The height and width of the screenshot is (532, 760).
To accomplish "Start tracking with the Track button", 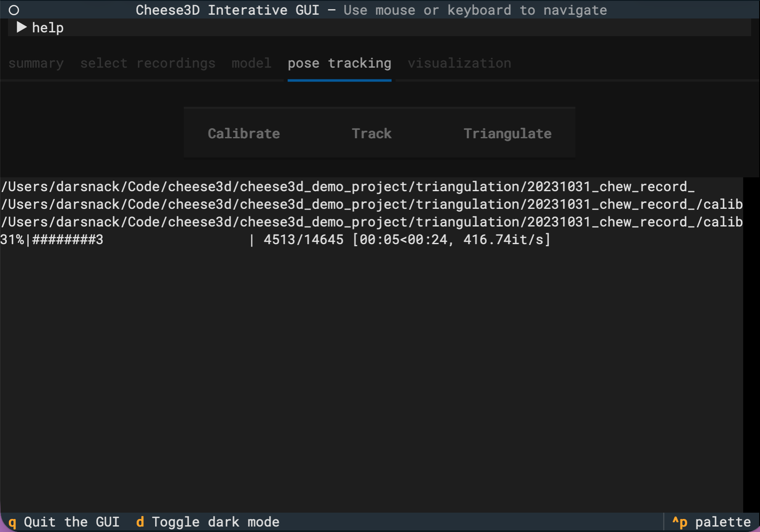I will tap(372, 134).
